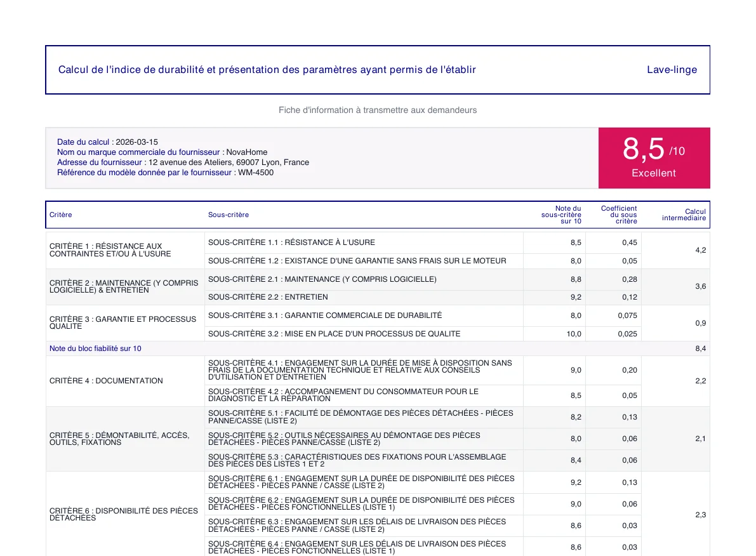
Task: Select the model reference WM-4500 line
Action: click(x=166, y=172)
